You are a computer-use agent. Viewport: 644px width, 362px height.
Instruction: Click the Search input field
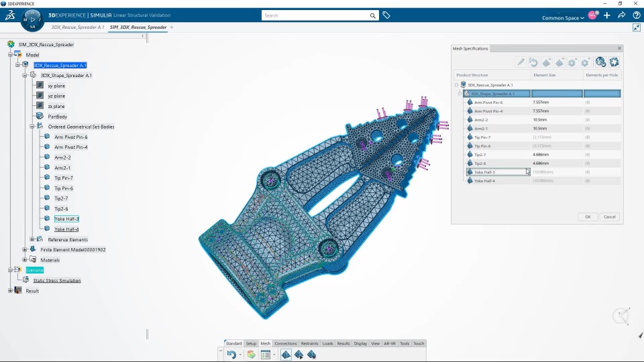click(316, 15)
